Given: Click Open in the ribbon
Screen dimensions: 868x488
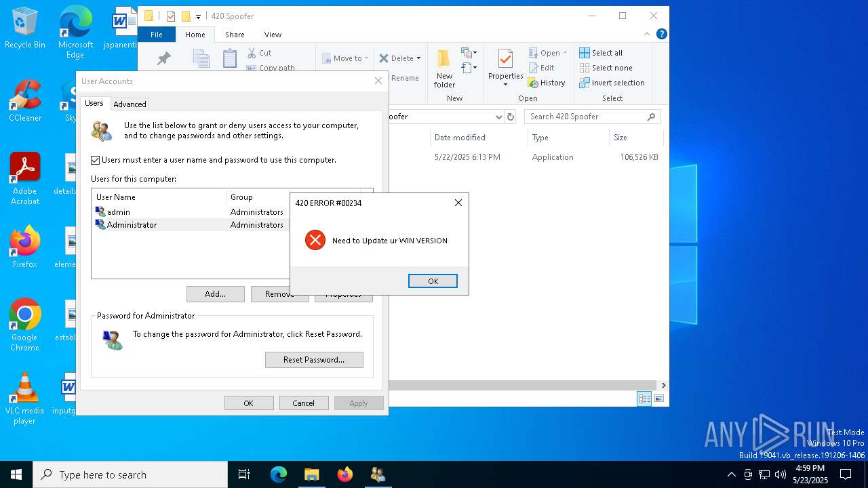Looking at the screenshot, I should coord(548,53).
